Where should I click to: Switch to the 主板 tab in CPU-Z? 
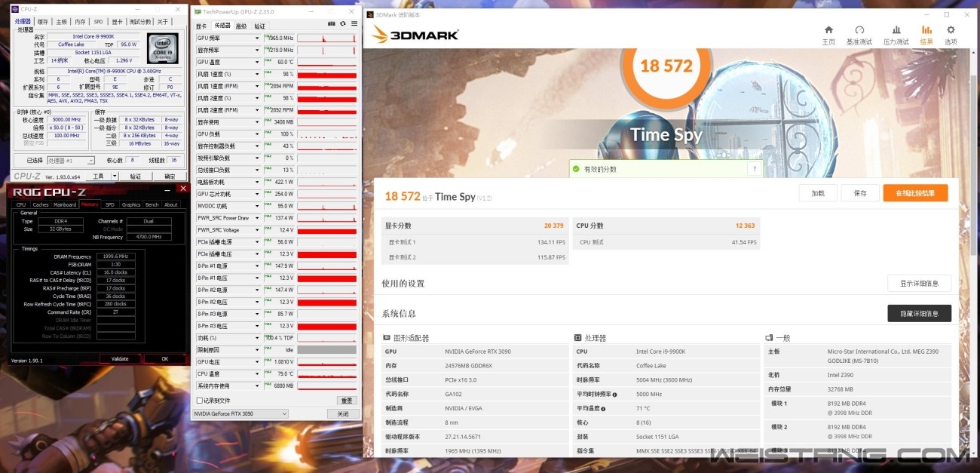coord(61,22)
